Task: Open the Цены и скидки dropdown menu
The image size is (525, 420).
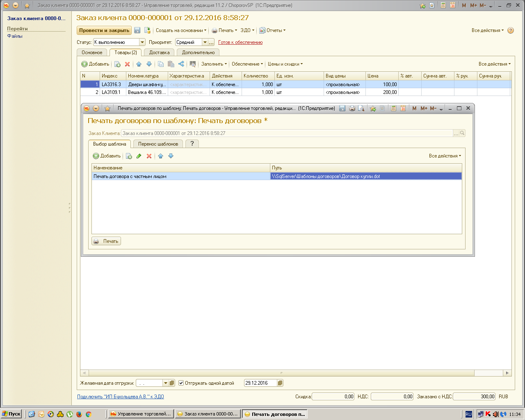Action: pos(285,64)
